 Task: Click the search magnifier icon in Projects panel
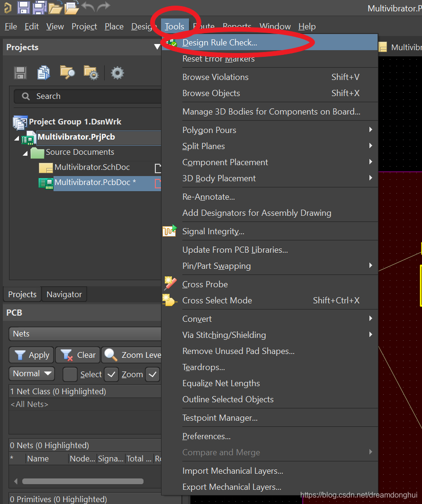tap(26, 96)
